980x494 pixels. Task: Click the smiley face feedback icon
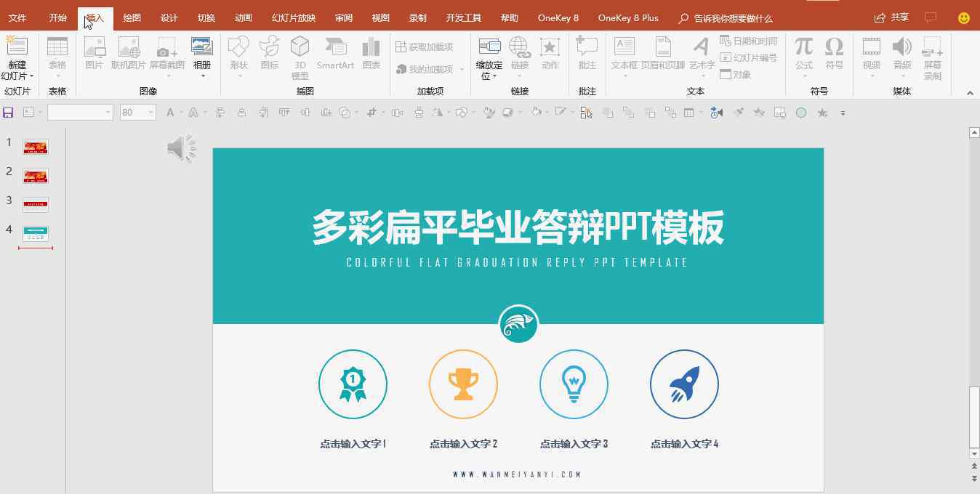(x=963, y=18)
